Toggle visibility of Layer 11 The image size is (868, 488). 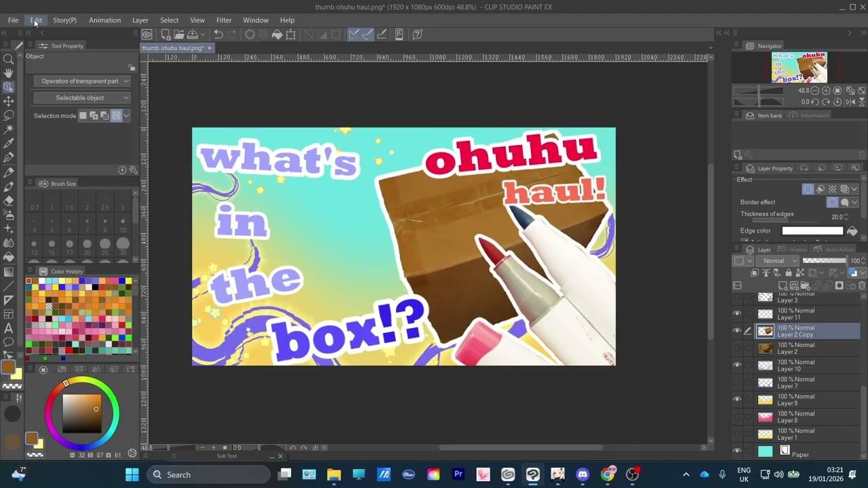(737, 314)
